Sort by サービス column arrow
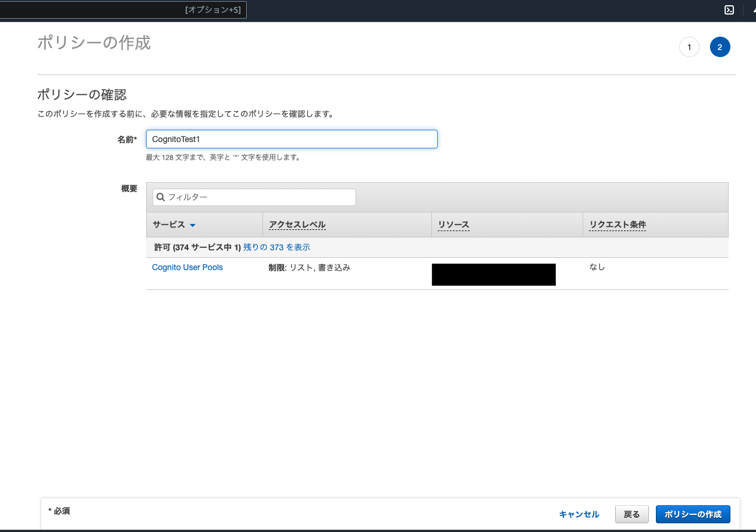The width and height of the screenshot is (756, 532). point(193,225)
